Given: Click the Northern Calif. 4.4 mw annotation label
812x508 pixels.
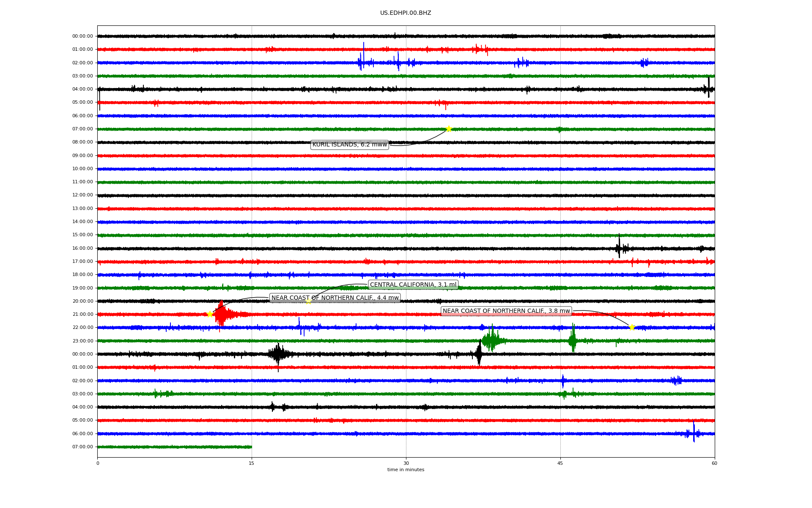Looking at the screenshot, I should (335, 298).
